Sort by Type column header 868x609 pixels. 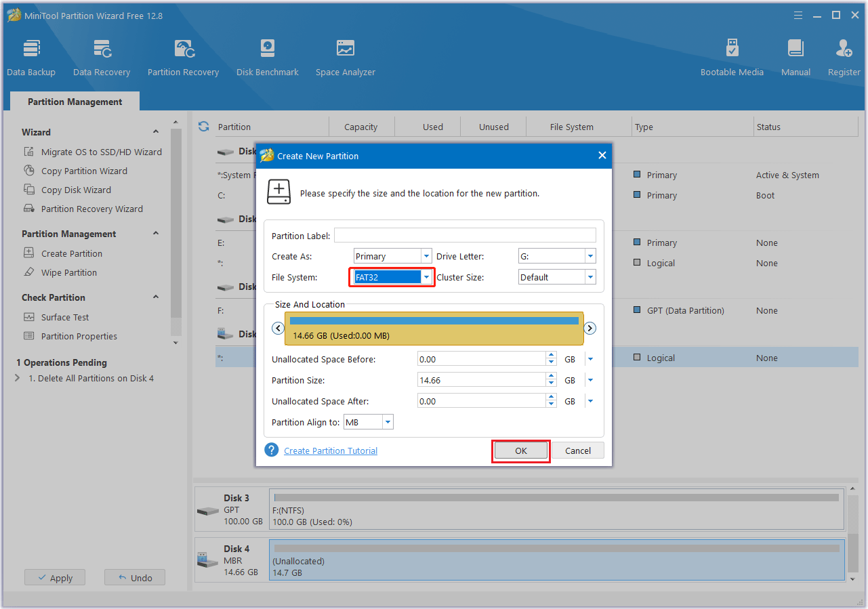pos(693,127)
